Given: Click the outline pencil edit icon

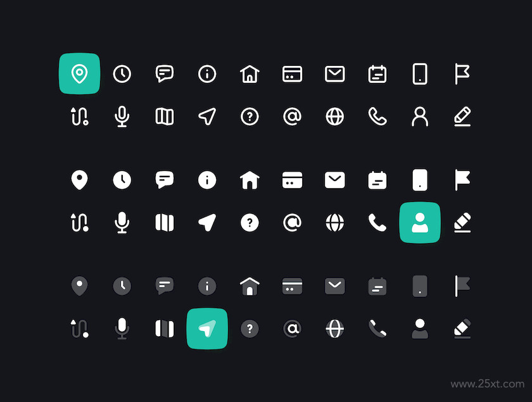Looking at the screenshot, I should point(462,116).
